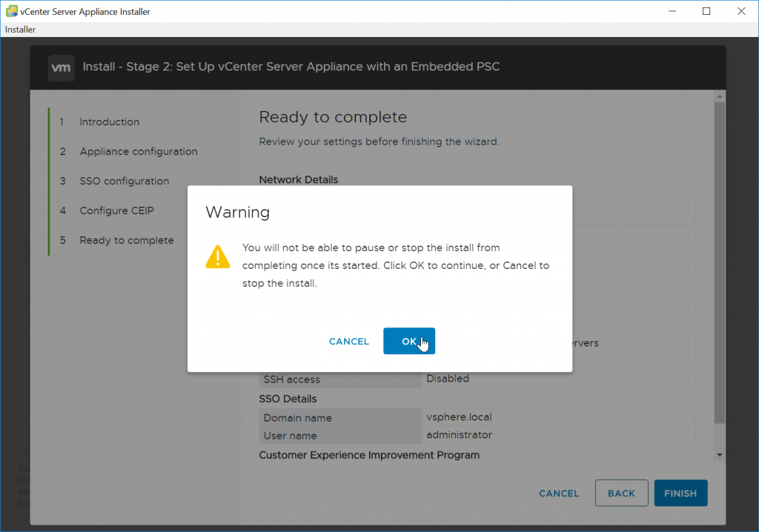Click the scrollbar down arrow
The width and height of the screenshot is (759, 532).
tap(720, 455)
